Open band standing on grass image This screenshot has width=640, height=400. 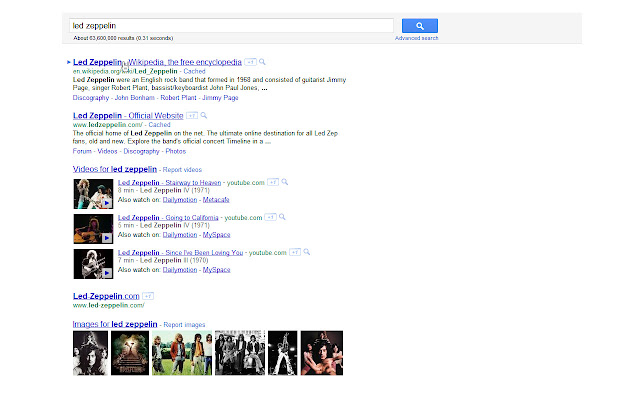pos(182,353)
